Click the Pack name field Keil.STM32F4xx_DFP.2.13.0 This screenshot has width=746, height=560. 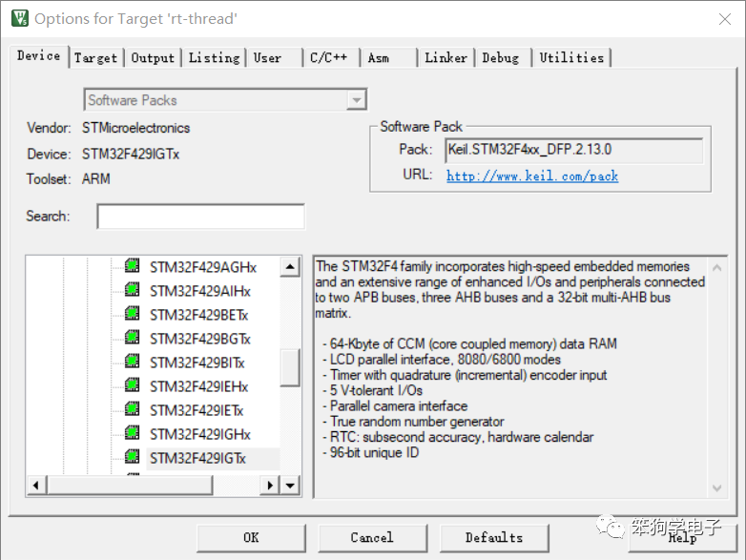(x=573, y=151)
